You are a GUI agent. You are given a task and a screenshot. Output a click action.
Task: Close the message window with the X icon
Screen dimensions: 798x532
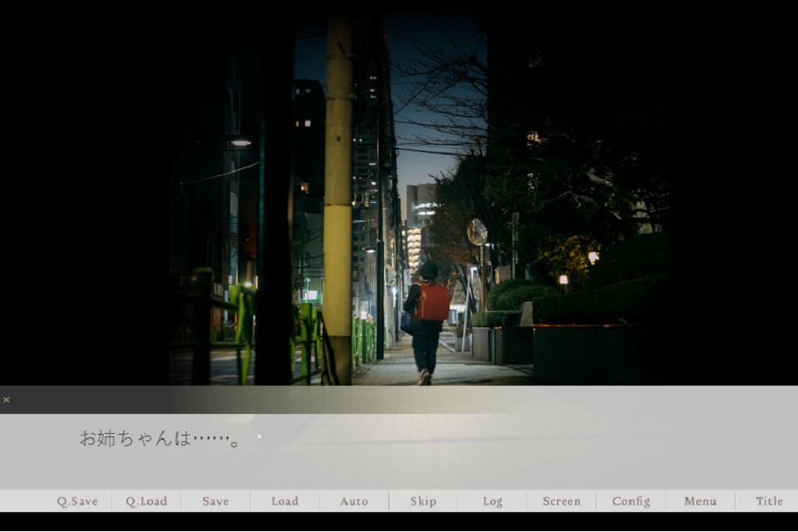point(6,400)
